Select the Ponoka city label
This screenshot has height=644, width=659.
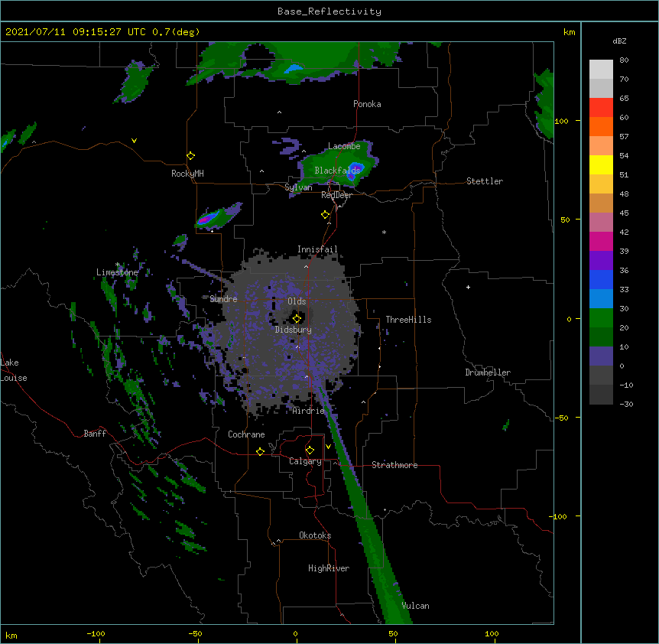click(367, 104)
